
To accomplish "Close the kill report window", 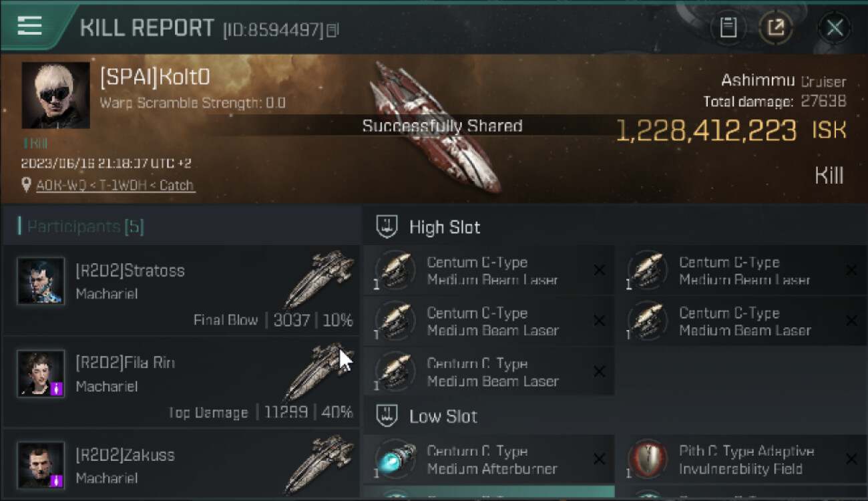I will coord(834,27).
